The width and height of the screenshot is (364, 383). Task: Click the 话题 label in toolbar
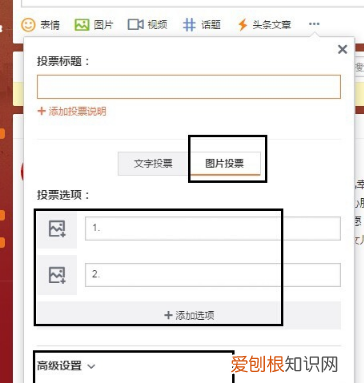(211, 25)
